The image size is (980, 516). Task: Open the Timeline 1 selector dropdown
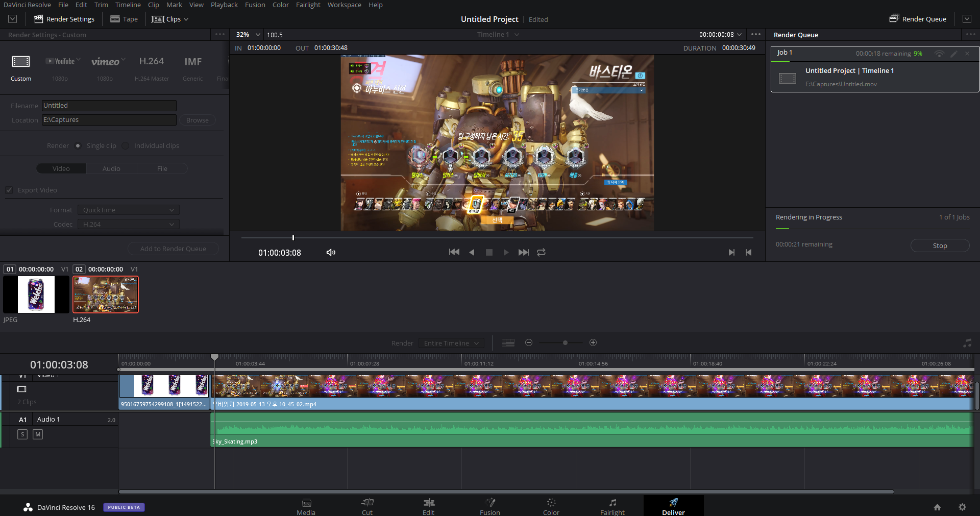pyautogui.click(x=498, y=34)
